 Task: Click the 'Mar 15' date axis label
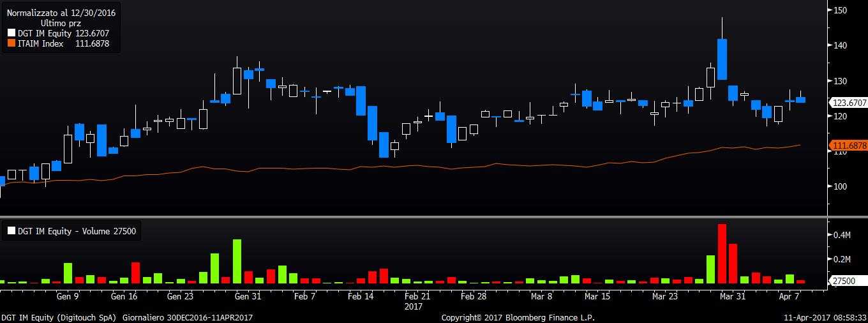coord(597,297)
